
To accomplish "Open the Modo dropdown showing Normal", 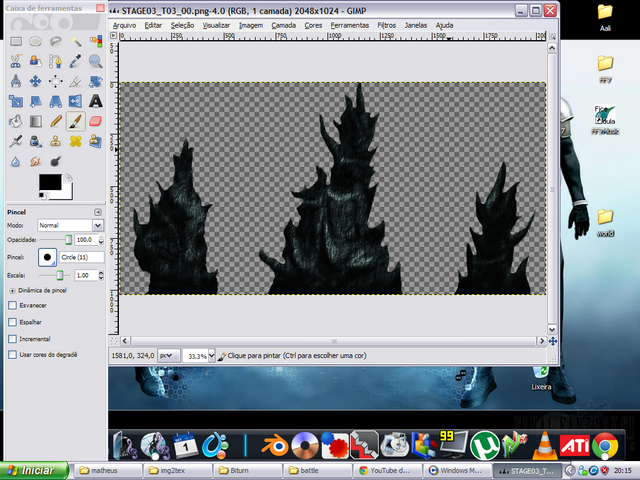I will click(70, 225).
